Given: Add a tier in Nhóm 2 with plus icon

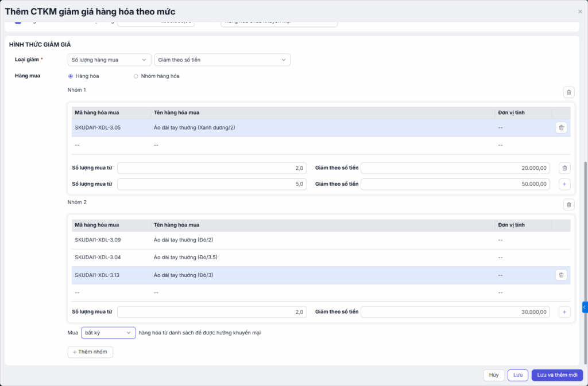Looking at the screenshot, I should coord(564,312).
